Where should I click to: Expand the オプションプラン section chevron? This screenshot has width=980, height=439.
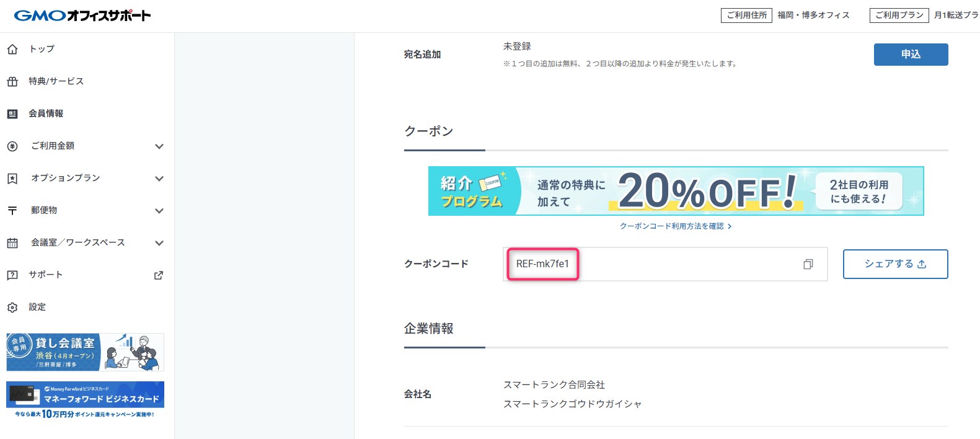point(159,178)
